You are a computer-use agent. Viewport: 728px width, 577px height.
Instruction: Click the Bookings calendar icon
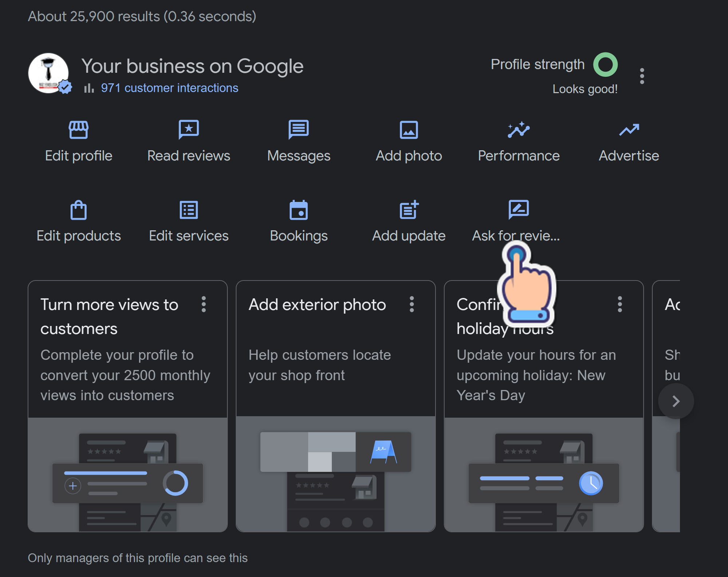tap(299, 210)
